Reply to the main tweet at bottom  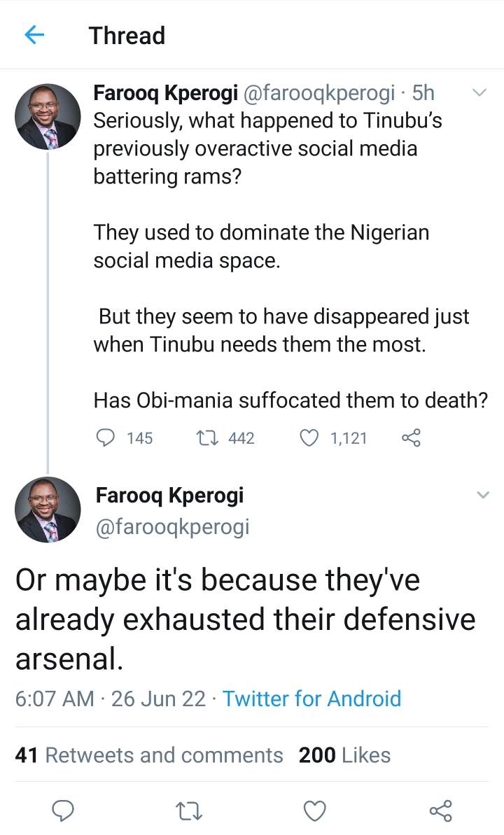64,811
